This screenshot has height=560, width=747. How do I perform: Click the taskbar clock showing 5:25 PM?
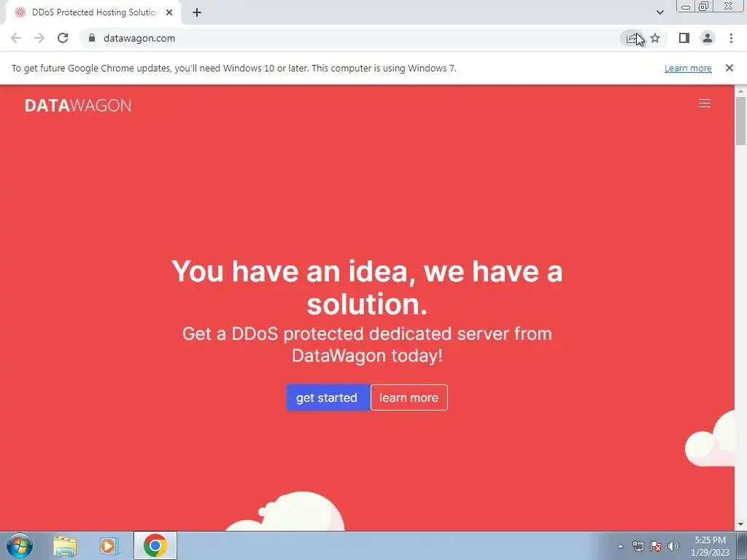pyautogui.click(x=710, y=546)
